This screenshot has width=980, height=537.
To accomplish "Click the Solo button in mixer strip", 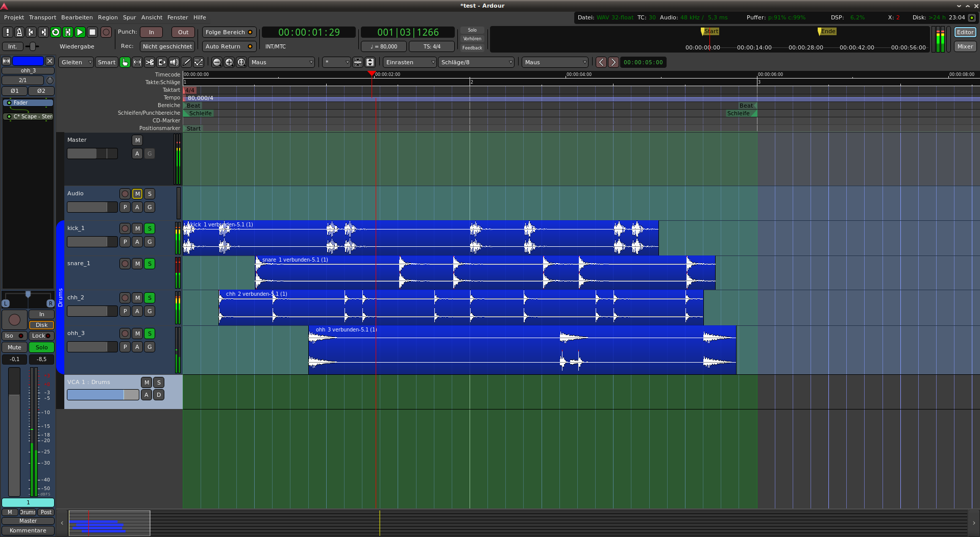I will pyautogui.click(x=42, y=347).
